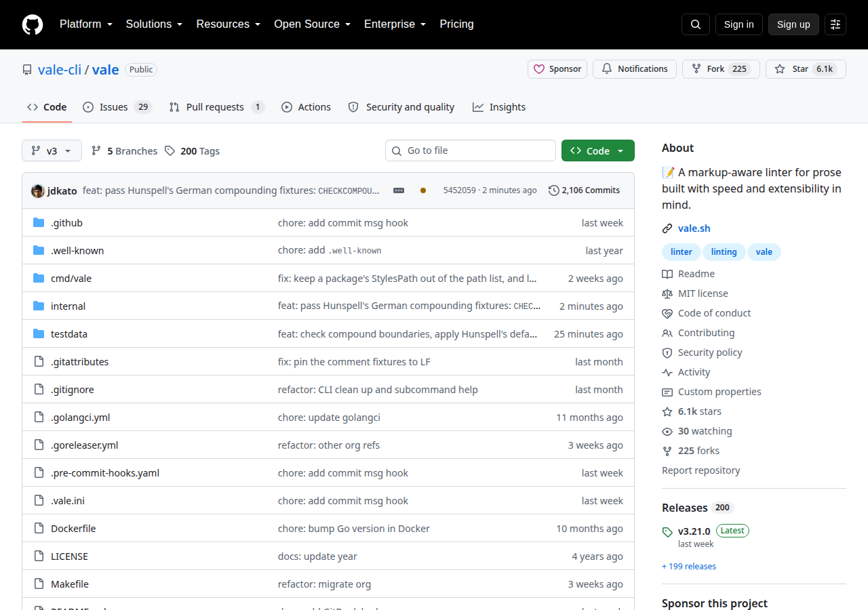
Task: Open the vale.sh website link
Action: tap(694, 228)
